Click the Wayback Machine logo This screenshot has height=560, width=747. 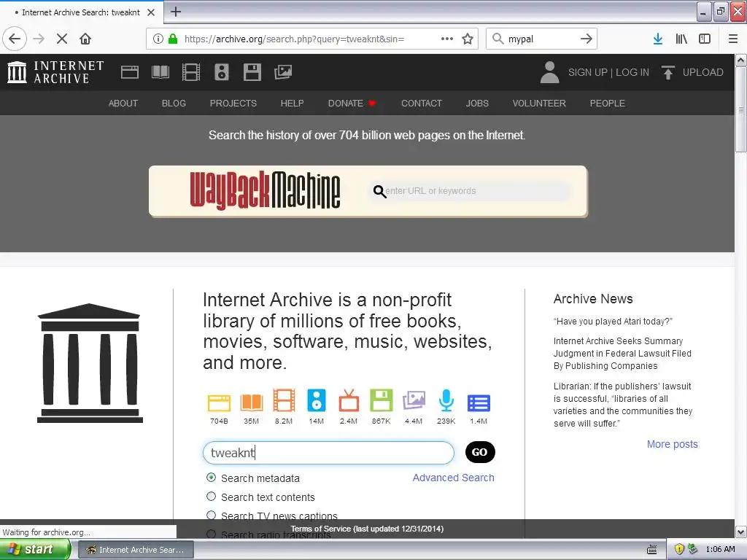point(265,190)
